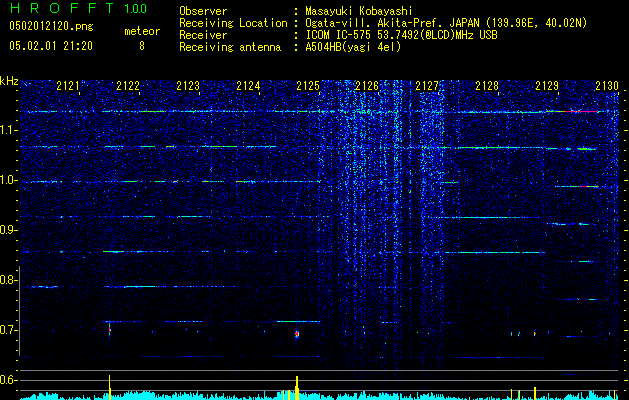Click the Receiving Location label
This screenshot has height=400, width=629.
[x=233, y=23]
